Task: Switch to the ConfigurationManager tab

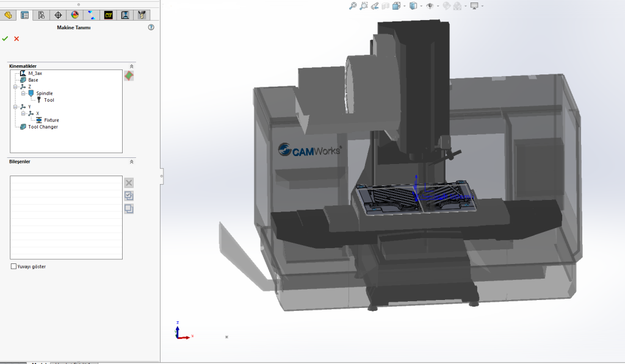Action: click(x=42, y=15)
